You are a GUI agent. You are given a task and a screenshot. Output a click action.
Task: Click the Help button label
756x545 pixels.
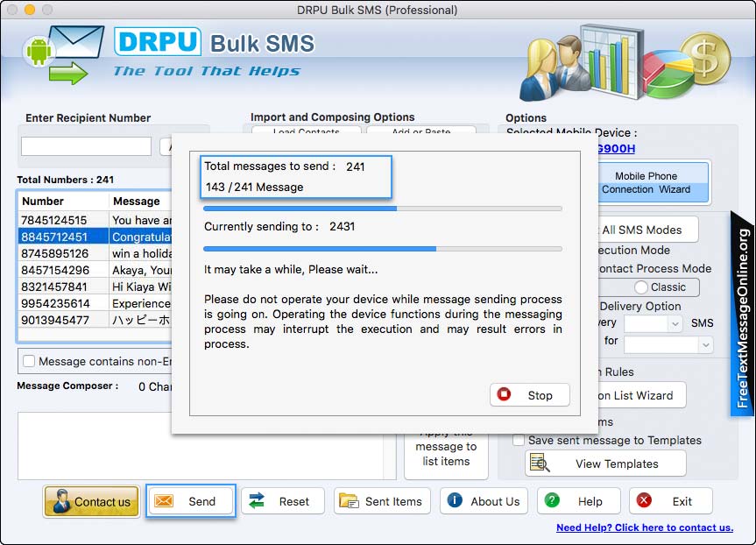[590, 501]
